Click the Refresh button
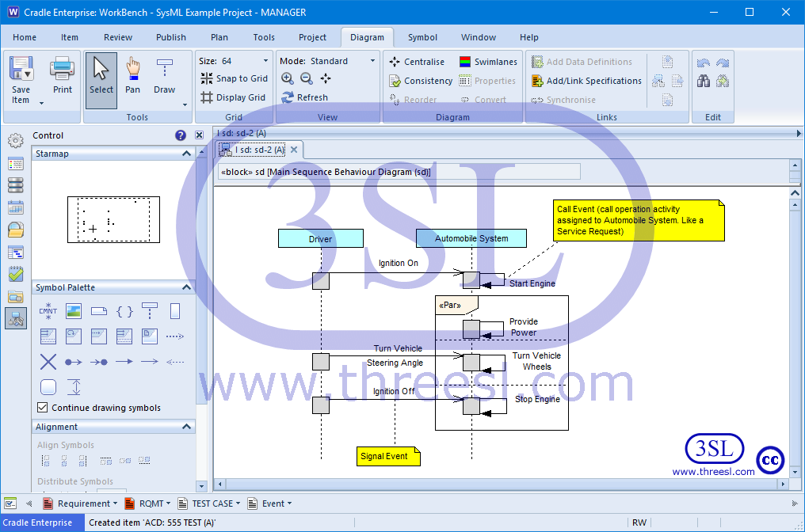 (x=304, y=97)
